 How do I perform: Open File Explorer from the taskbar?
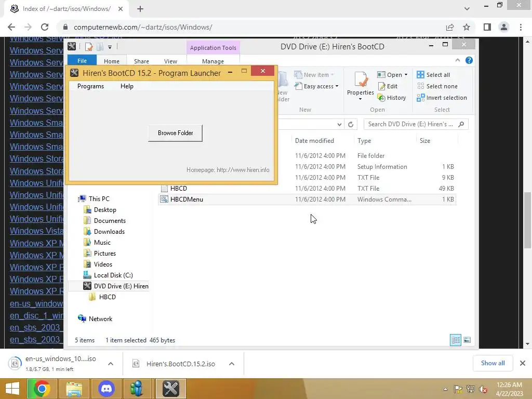[74, 389]
